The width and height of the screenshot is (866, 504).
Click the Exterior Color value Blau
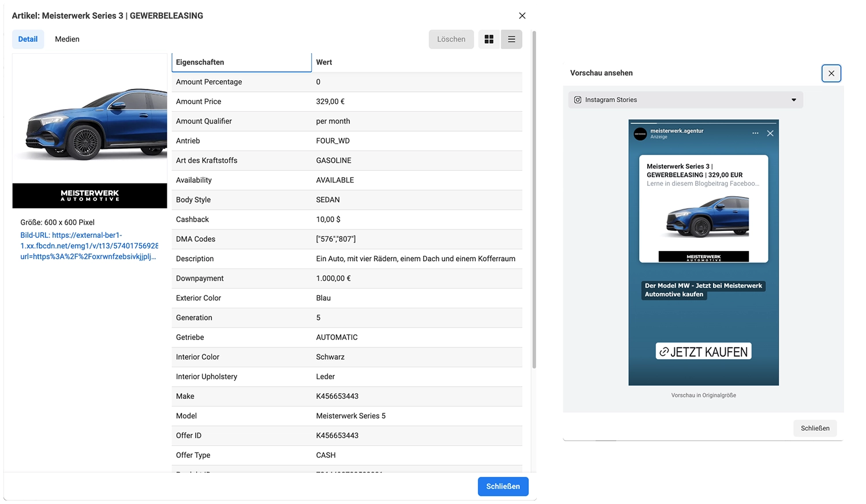click(x=323, y=298)
